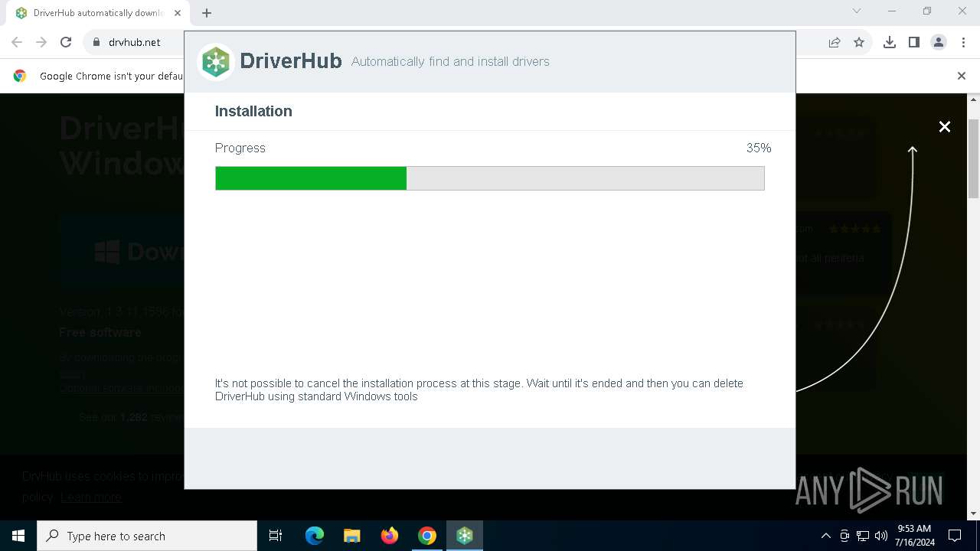The image size is (980, 551).
Task: Open the Chrome profile avatar
Action: point(939,42)
